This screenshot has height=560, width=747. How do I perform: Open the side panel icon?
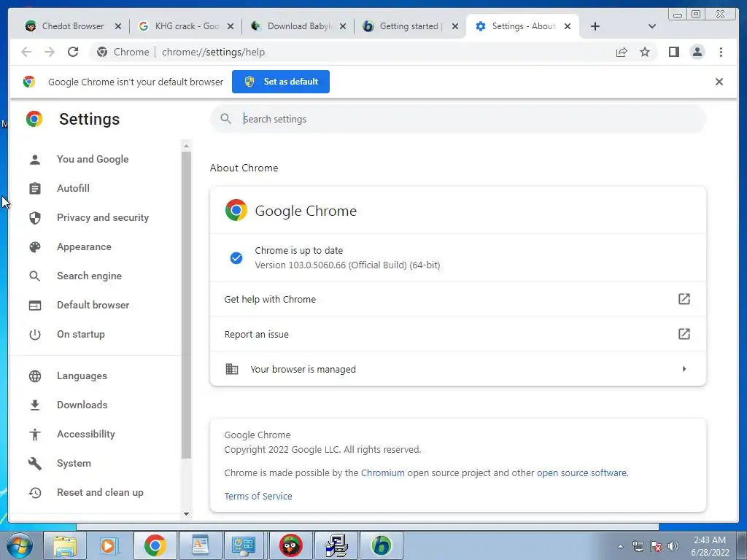[673, 52]
